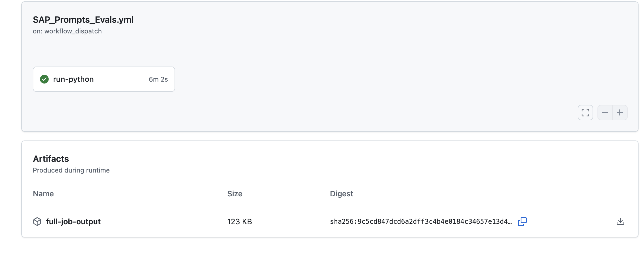Image resolution: width=644 pixels, height=264 pixels.
Task: Click the SAP_Prompts_Evals.yml workflow title
Action: 83,20
